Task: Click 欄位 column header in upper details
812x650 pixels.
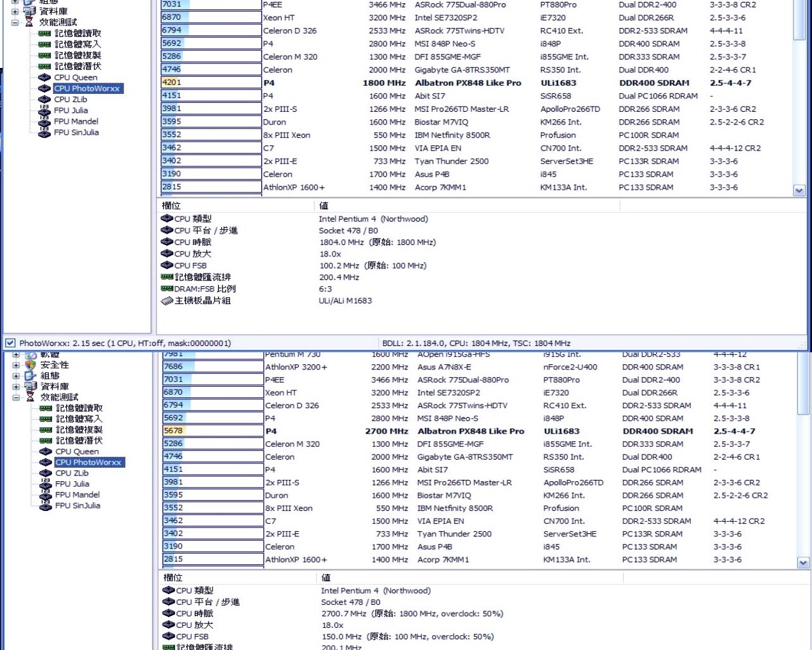Action: tap(235, 206)
